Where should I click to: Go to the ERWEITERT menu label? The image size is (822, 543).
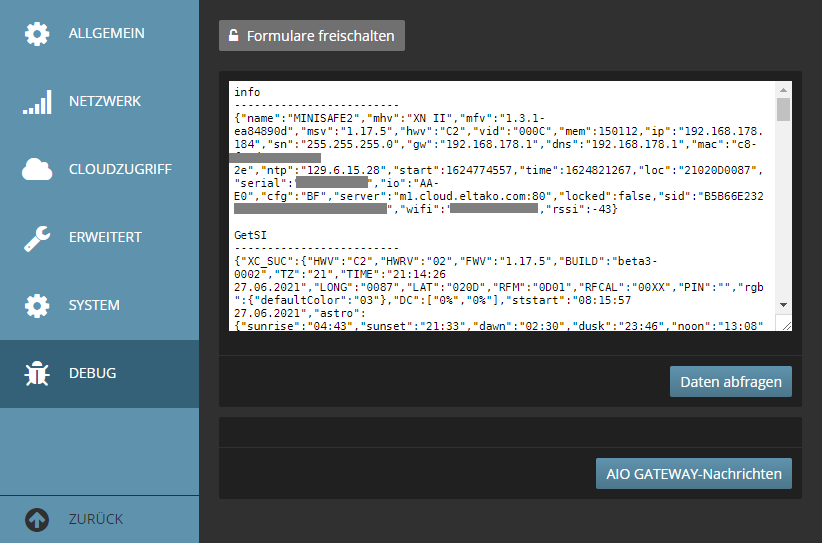click(105, 238)
